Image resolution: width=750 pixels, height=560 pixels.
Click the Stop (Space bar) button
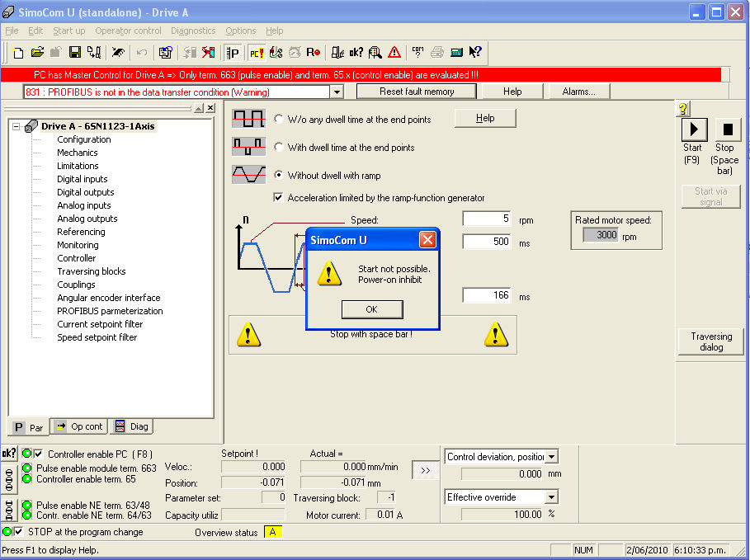728,129
